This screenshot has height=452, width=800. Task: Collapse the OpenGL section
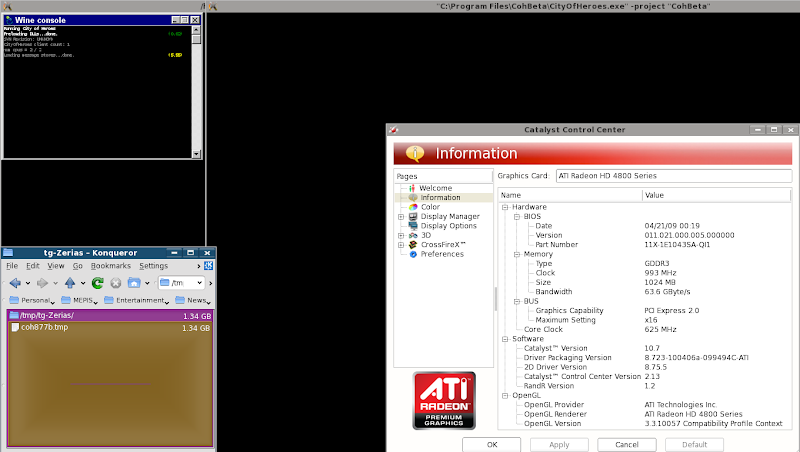(x=505, y=395)
